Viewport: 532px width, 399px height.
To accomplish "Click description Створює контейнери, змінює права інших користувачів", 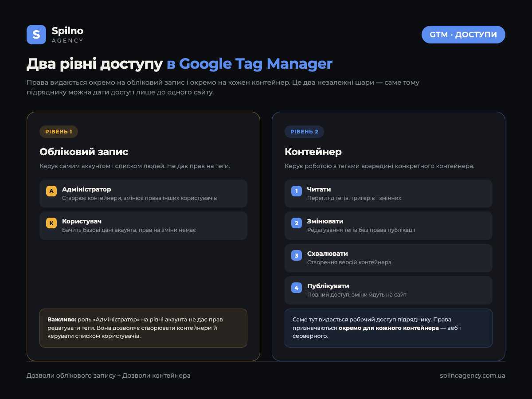I will point(140,198).
